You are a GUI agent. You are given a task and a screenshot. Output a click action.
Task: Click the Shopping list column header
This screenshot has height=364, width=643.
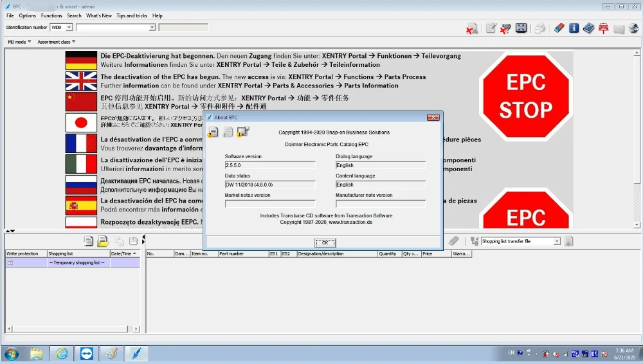pyautogui.click(x=78, y=253)
